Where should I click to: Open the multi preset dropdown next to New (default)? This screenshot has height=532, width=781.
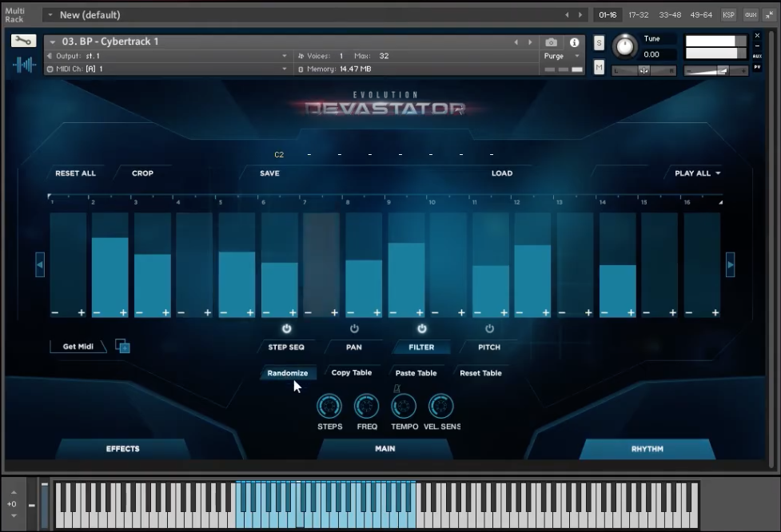pyautogui.click(x=50, y=15)
